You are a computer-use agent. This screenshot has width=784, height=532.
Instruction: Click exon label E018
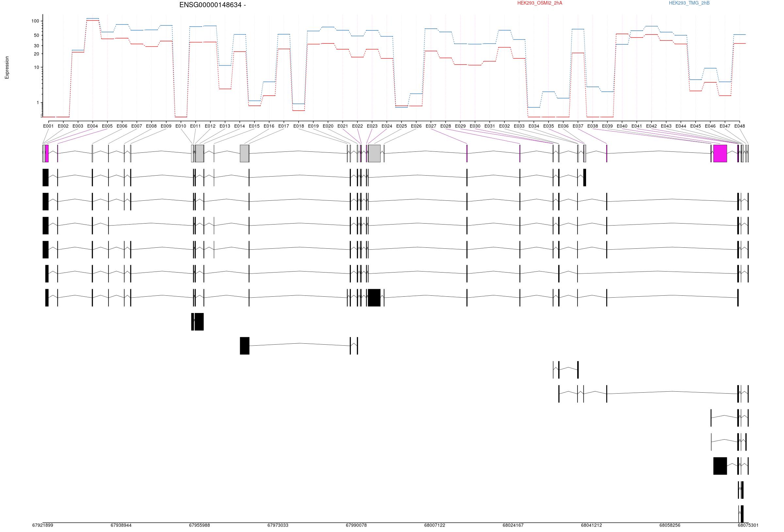pyautogui.click(x=299, y=126)
